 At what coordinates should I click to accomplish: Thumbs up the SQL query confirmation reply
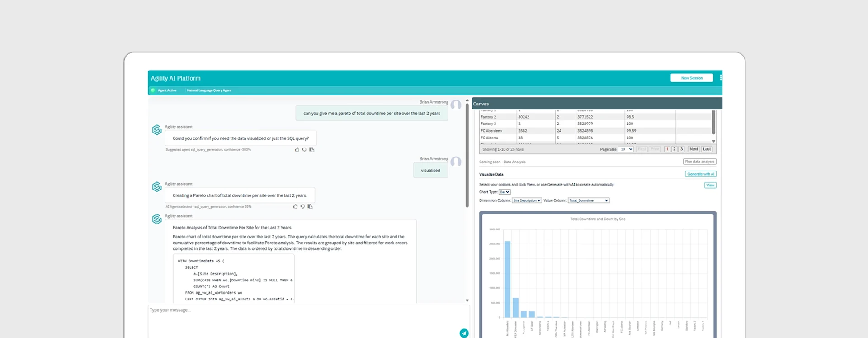tap(297, 150)
